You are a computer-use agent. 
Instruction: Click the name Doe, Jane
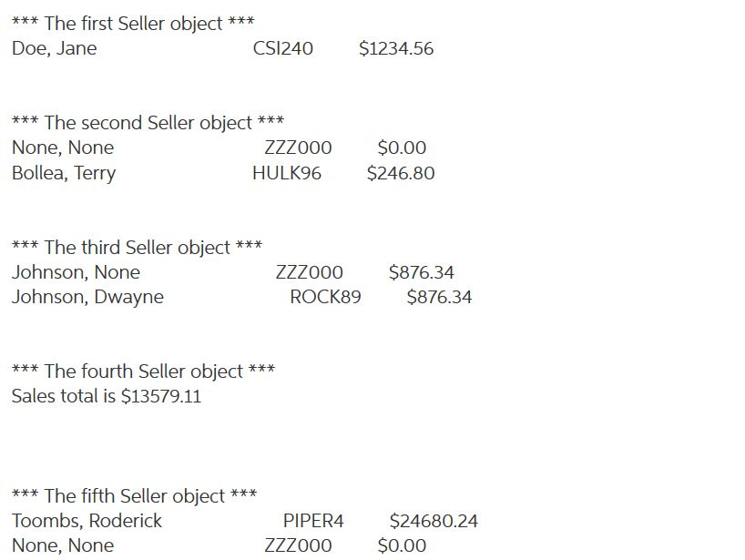click(x=54, y=48)
